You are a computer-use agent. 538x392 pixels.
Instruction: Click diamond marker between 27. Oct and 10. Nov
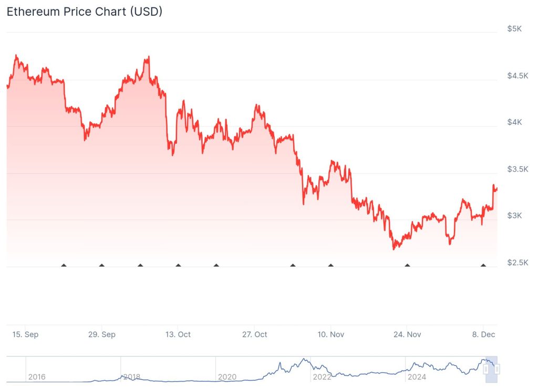(x=293, y=266)
